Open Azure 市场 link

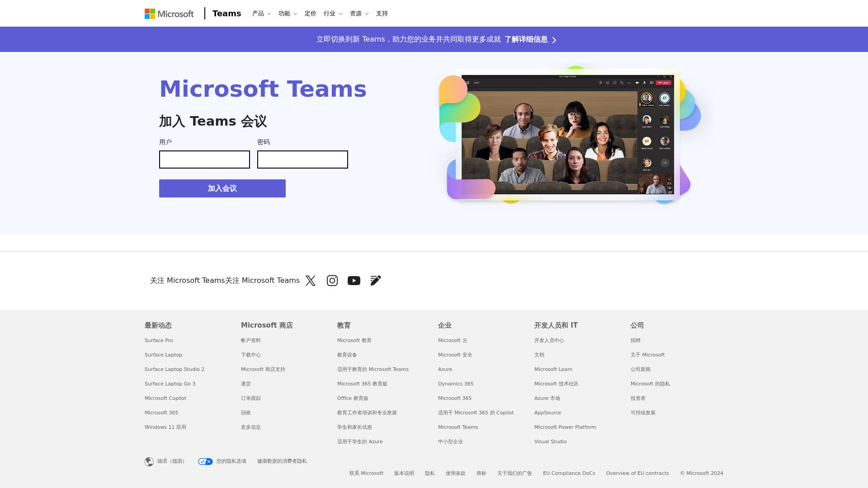pos(547,398)
